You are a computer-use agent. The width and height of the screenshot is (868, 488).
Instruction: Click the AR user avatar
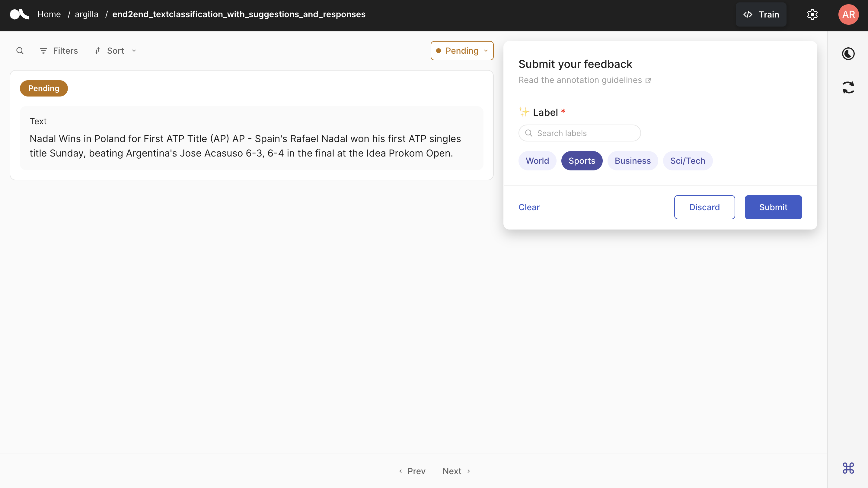click(x=848, y=14)
